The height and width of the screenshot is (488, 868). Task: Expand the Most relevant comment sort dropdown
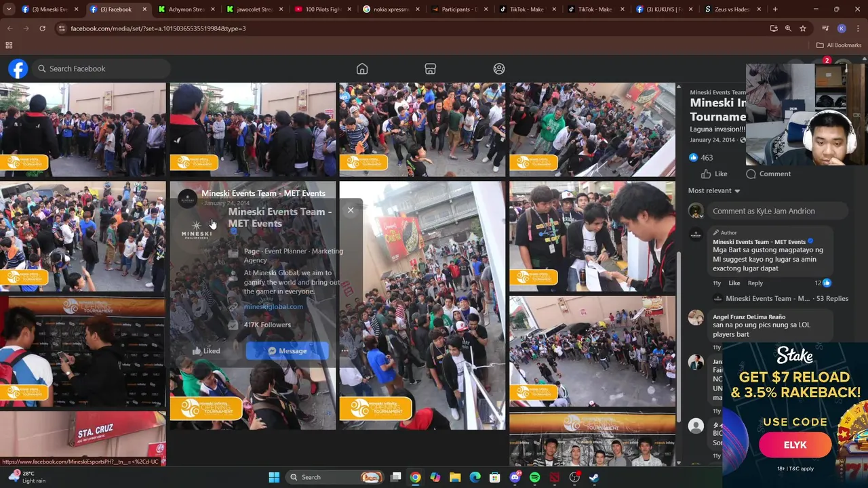coord(714,191)
